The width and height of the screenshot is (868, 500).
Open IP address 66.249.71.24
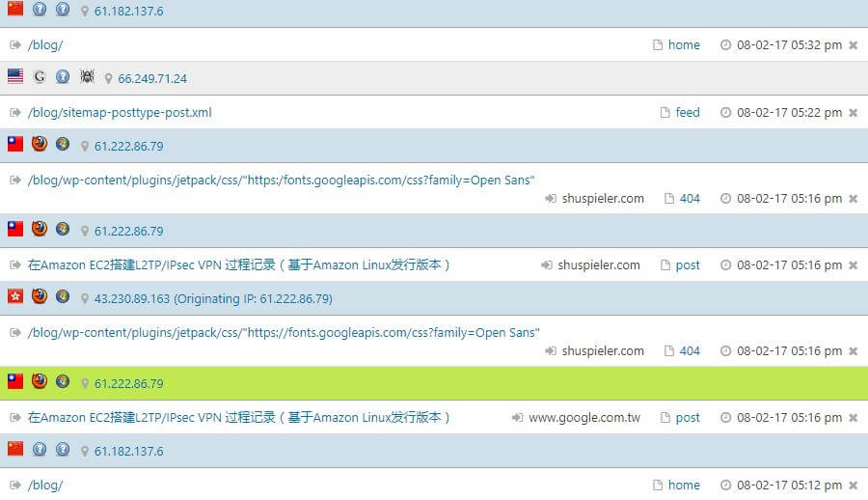click(152, 78)
